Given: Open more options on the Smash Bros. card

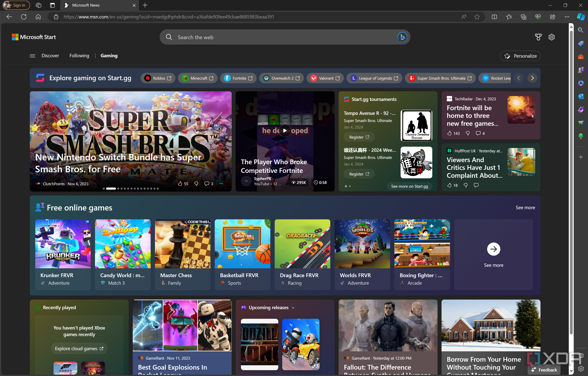Looking at the screenshot, I should (x=221, y=184).
